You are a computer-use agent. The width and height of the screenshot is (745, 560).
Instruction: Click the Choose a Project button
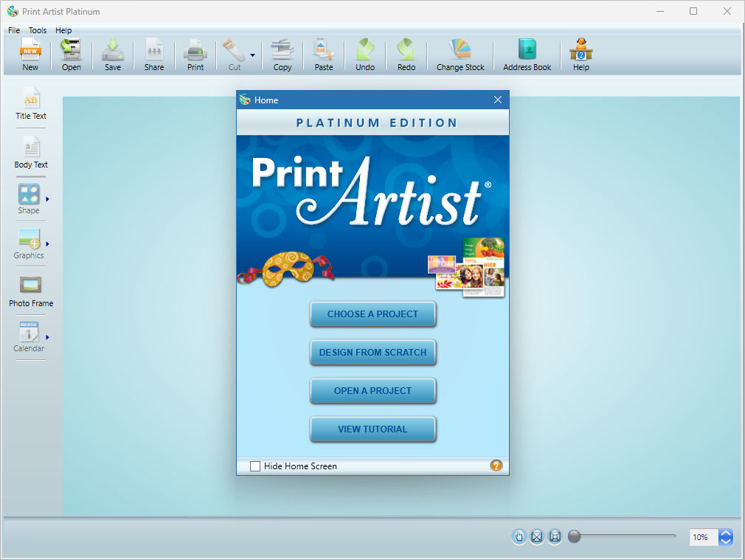(x=373, y=314)
